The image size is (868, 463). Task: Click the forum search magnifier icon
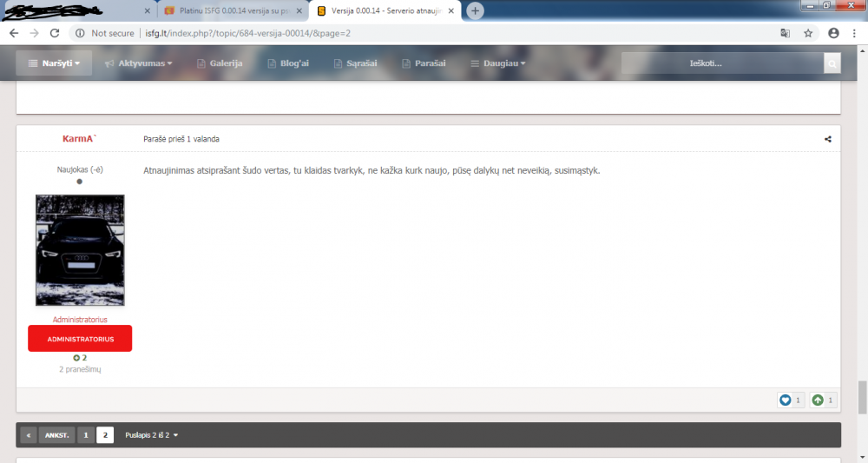coord(832,63)
